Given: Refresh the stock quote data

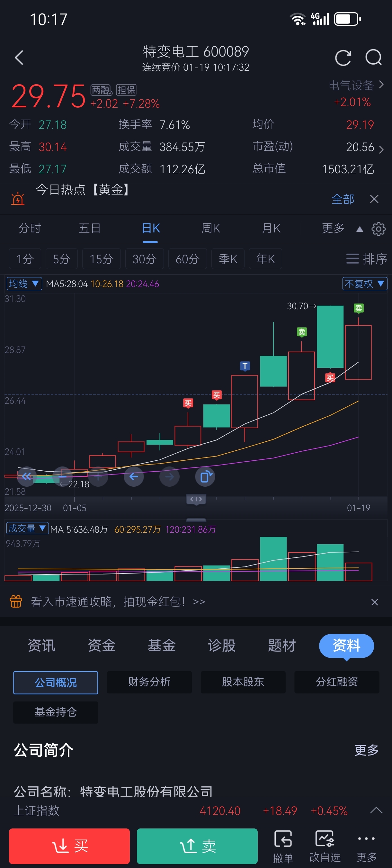Looking at the screenshot, I should click(x=343, y=58).
